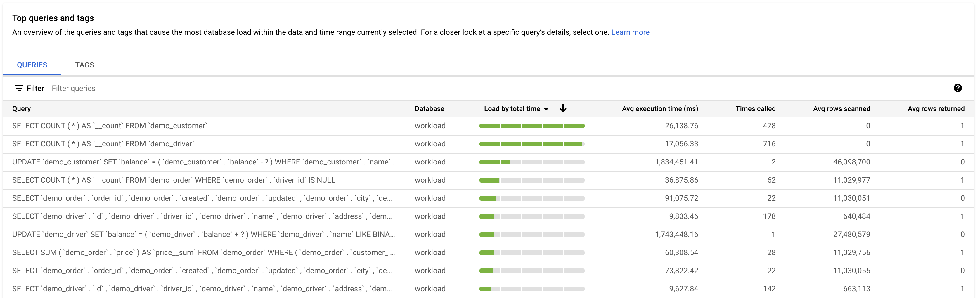Screen dimensions: 980x298
Task: Select the load bar icon for demo_customer count query
Action: 532,126
